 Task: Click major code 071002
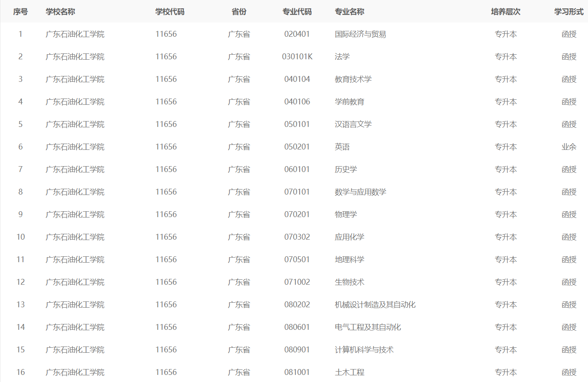(297, 282)
